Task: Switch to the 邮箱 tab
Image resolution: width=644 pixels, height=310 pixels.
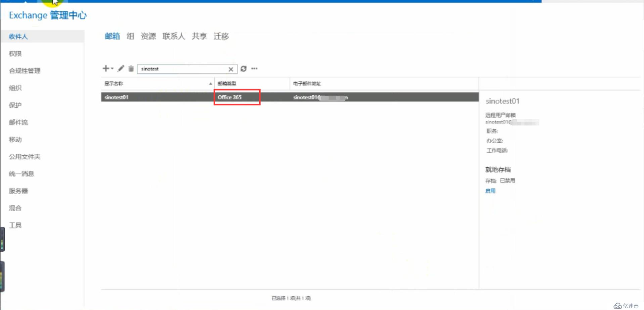Action: pyautogui.click(x=112, y=36)
